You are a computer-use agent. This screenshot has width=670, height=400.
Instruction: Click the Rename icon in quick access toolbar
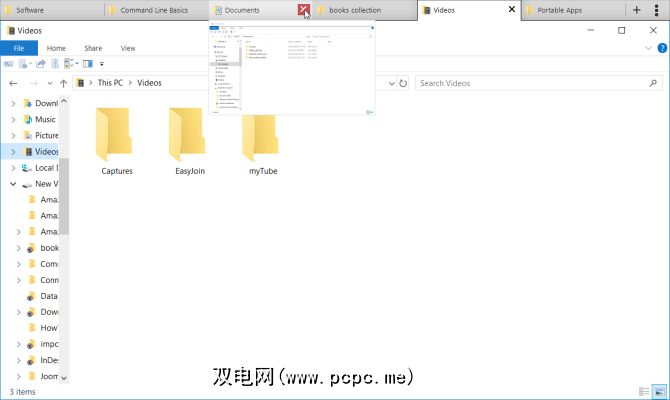point(9,64)
